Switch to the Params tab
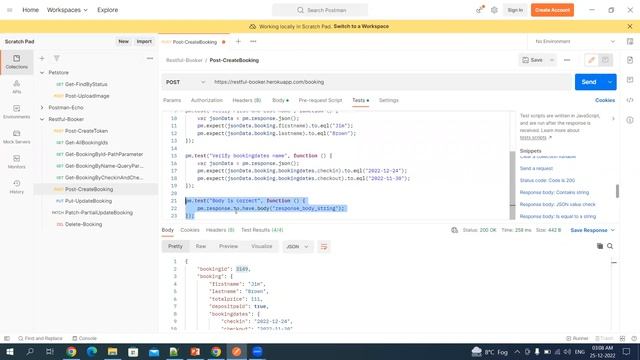The image size is (640, 360). click(172, 100)
